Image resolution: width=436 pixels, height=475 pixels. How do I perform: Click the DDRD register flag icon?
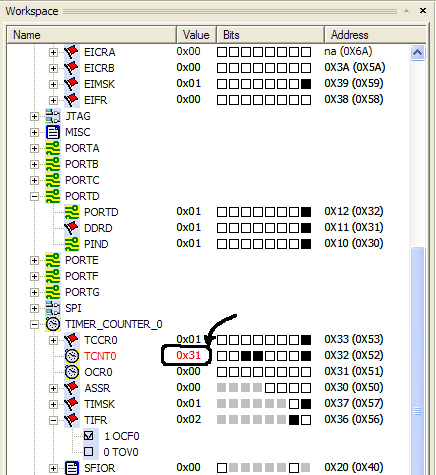point(72,228)
